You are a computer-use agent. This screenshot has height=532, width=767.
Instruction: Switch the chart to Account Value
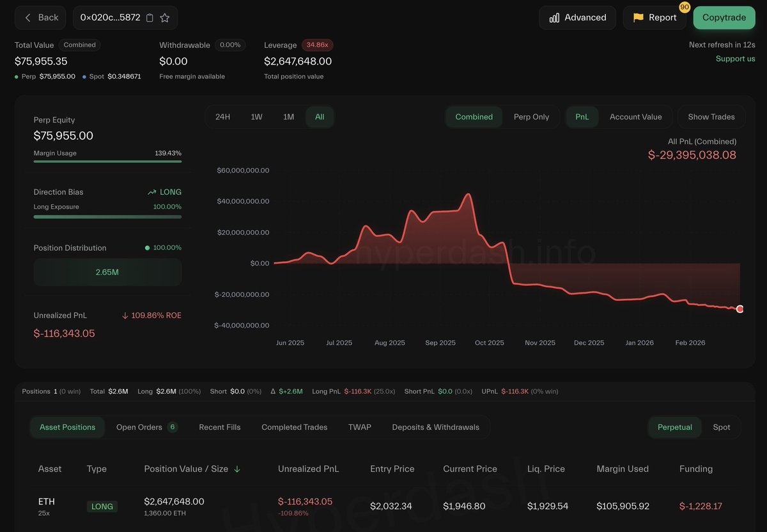click(x=636, y=117)
